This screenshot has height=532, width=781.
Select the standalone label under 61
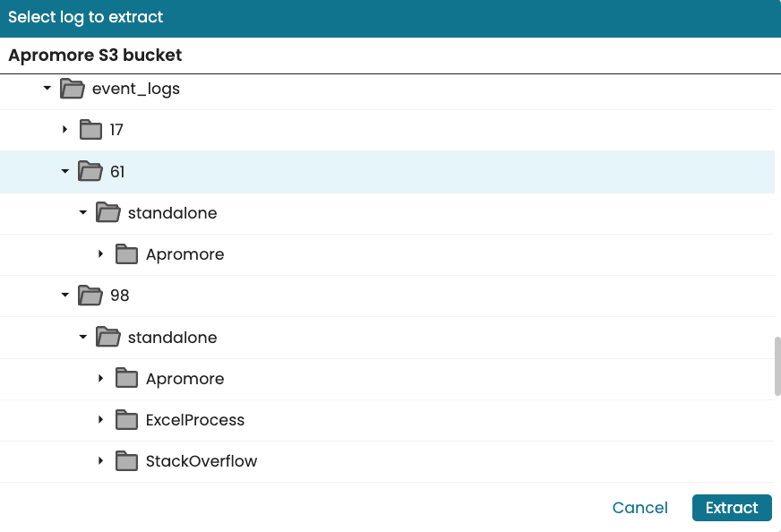tap(172, 213)
